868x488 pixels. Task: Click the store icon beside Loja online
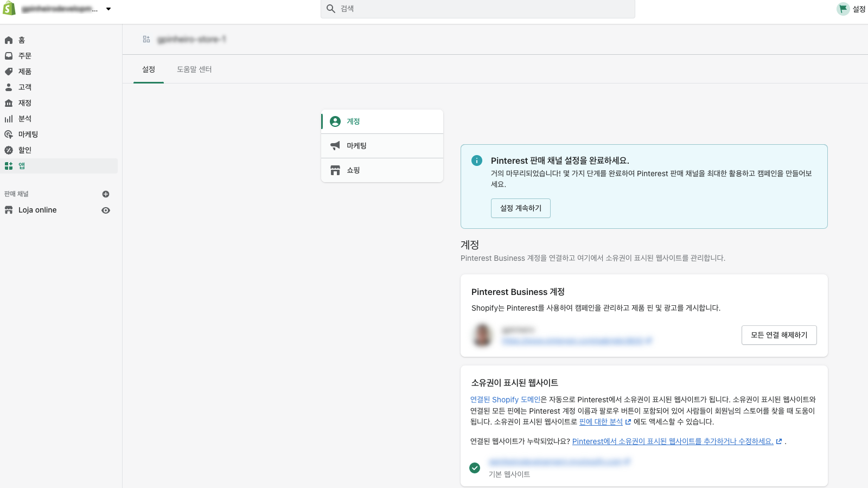(9, 210)
